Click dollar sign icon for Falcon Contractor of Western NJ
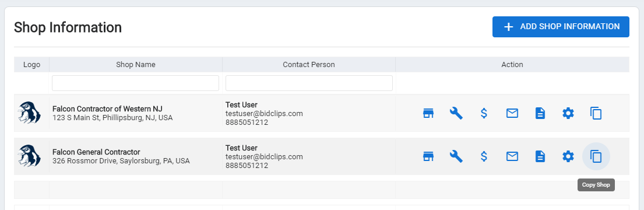Screen dimensions: 644x210 coord(484,113)
